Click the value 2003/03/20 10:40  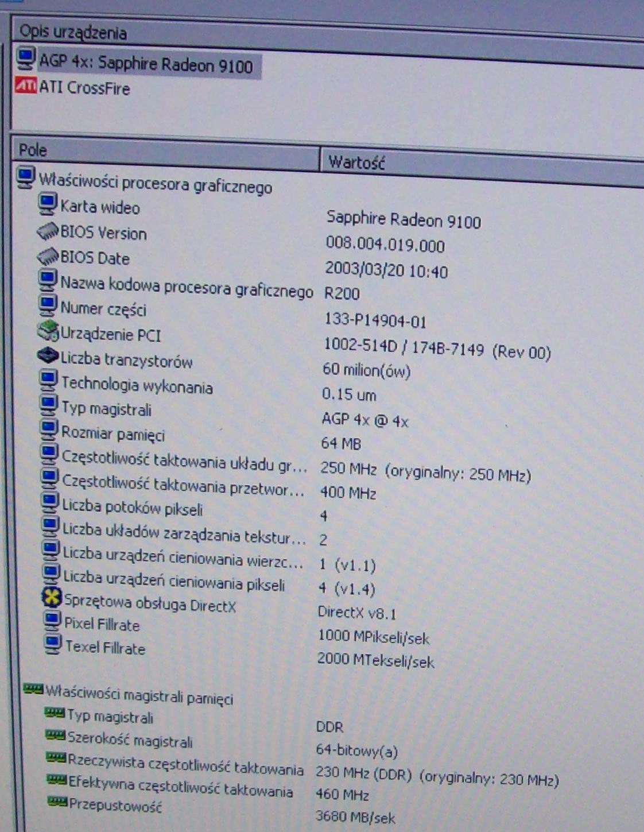[x=386, y=270]
